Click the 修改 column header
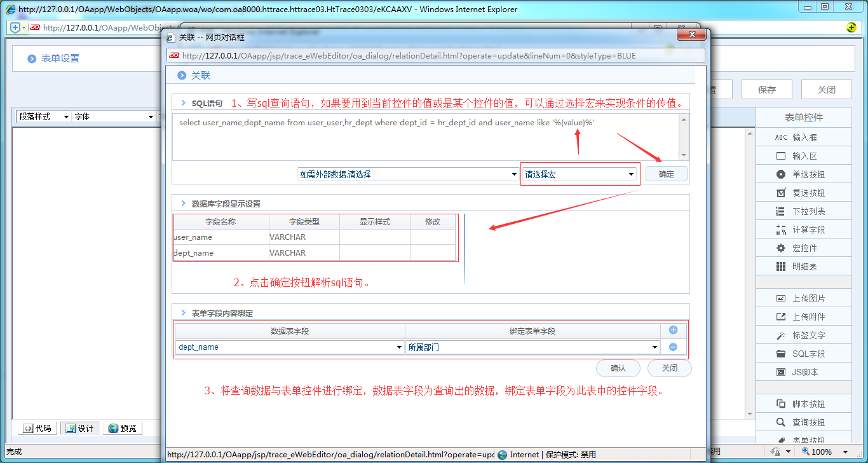Screen dimensions: 868x463 click(x=433, y=222)
